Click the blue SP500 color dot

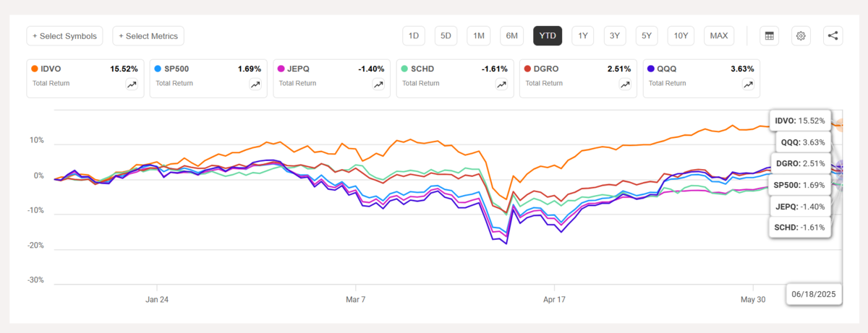tap(158, 69)
